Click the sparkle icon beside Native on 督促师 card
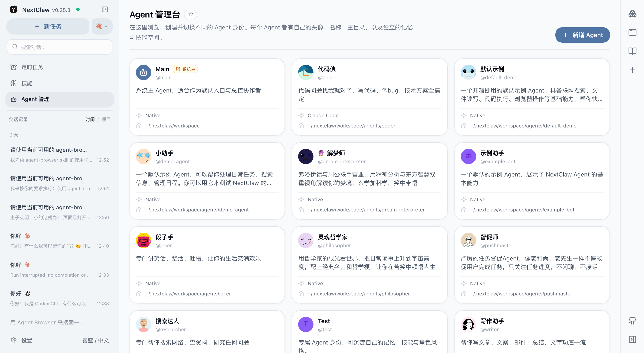Viewport: 644px width, 353px height. pyautogui.click(x=464, y=283)
